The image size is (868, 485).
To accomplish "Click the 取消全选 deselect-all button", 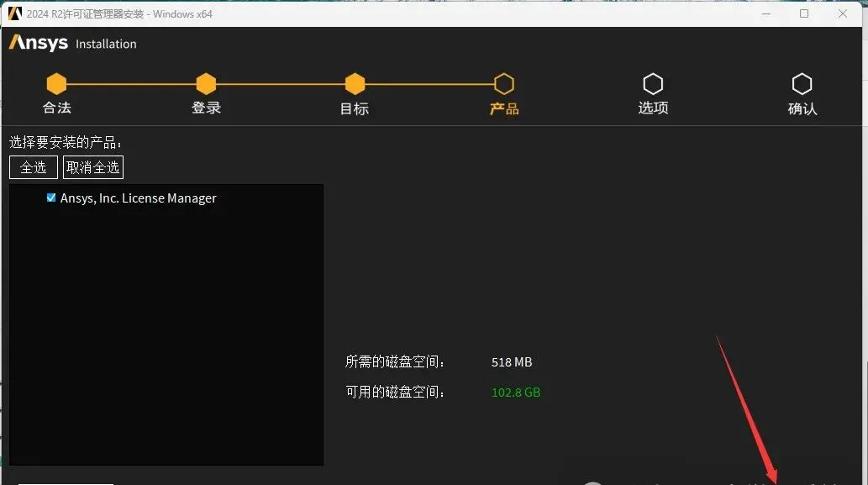I will pyautogui.click(x=93, y=167).
